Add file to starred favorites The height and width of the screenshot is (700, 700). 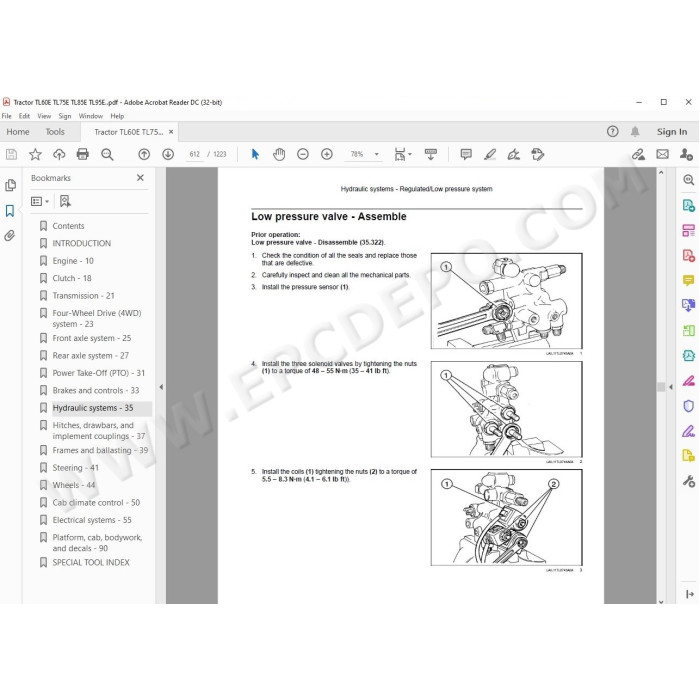35,154
